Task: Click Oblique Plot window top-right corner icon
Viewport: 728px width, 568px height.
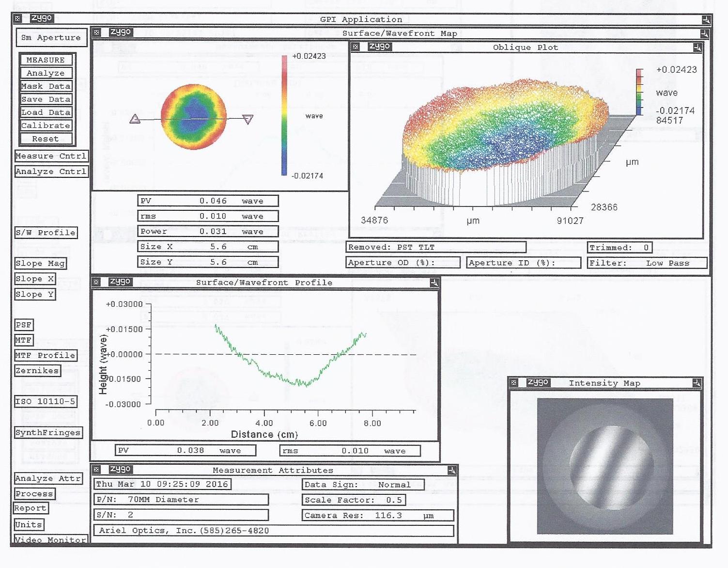Action: pyautogui.click(x=697, y=47)
